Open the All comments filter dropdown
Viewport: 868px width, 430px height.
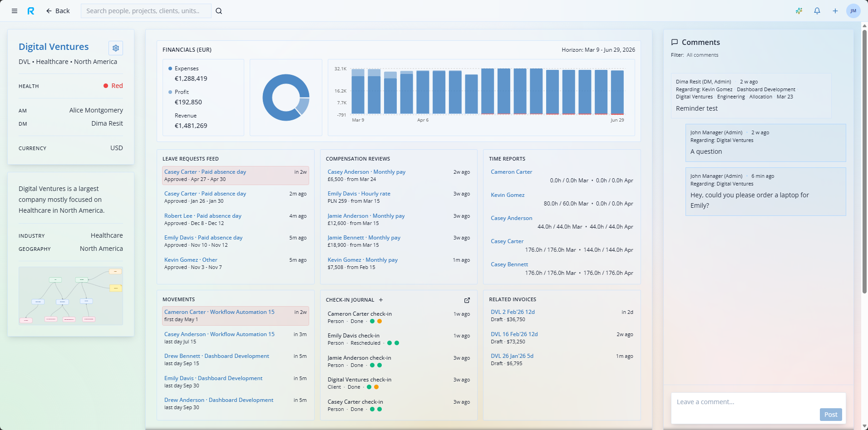pos(702,54)
